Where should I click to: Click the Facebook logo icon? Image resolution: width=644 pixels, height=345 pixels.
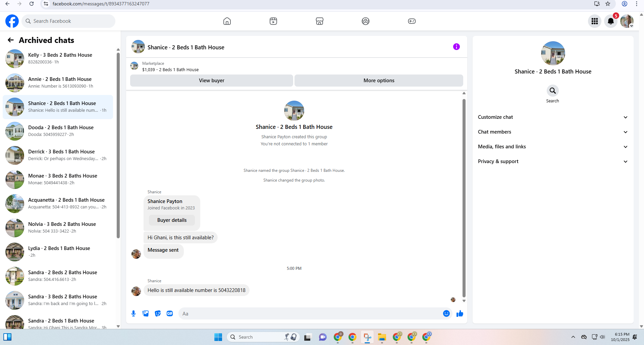pyautogui.click(x=12, y=21)
